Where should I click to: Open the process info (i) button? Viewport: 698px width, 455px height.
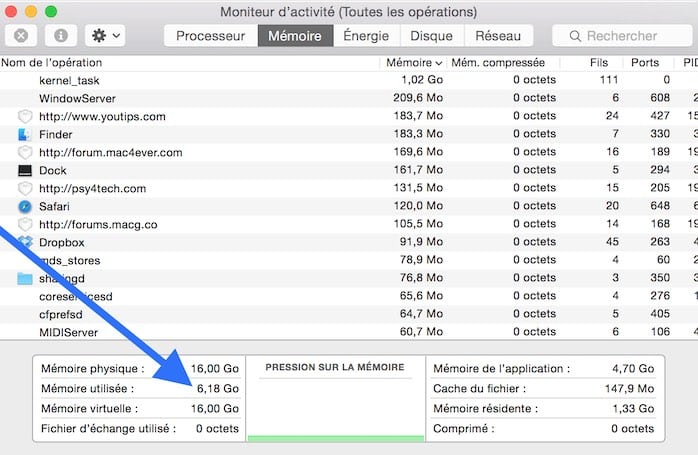coord(61,36)
